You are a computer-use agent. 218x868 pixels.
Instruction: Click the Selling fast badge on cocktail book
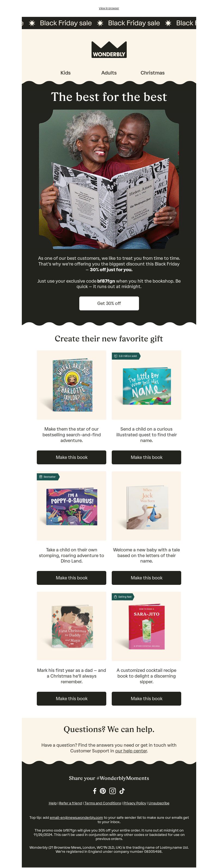[123, 597]
